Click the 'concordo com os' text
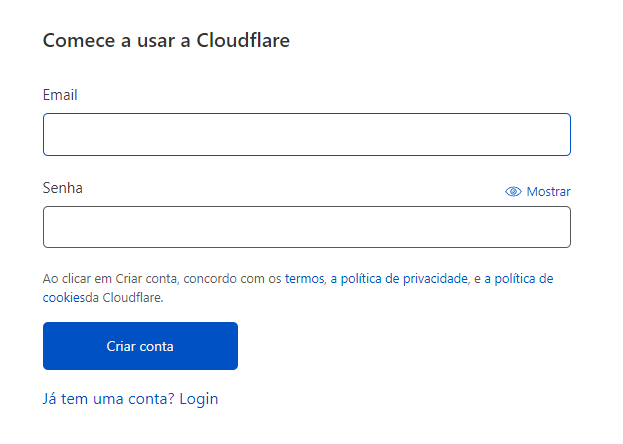The image size is (623, 444). pos(232,279)
